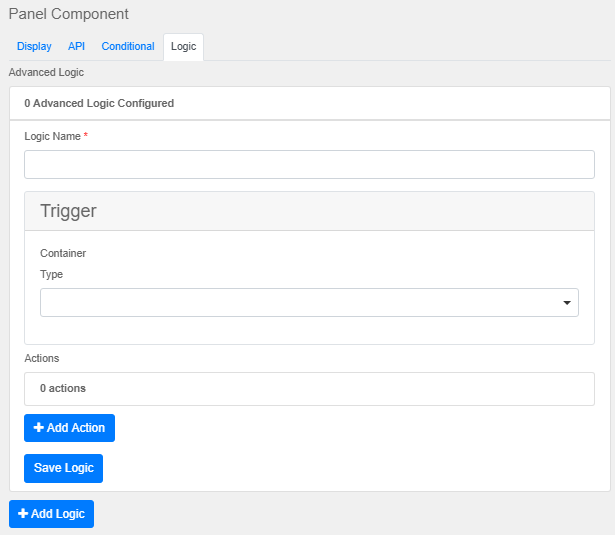Click the Type dropdown caret arrow
This screenshot has width=615, height=535.
click(567, 303)
